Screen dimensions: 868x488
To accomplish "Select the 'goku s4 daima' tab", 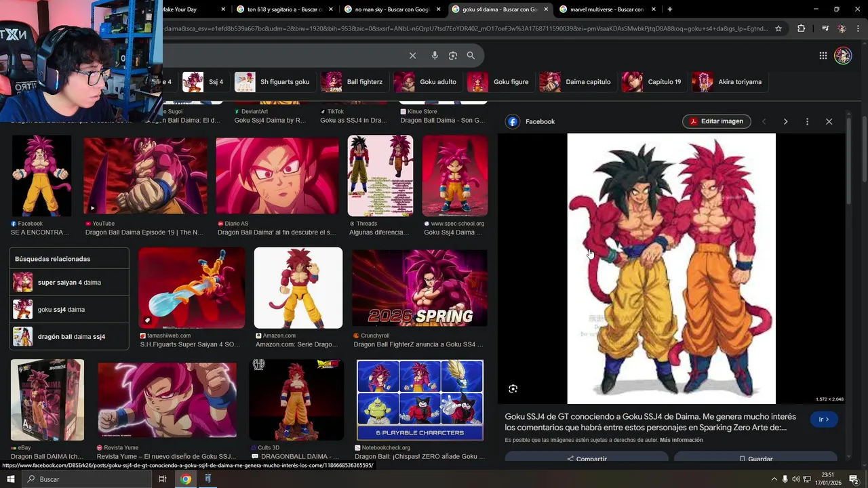I will click(x=498, y=9).
